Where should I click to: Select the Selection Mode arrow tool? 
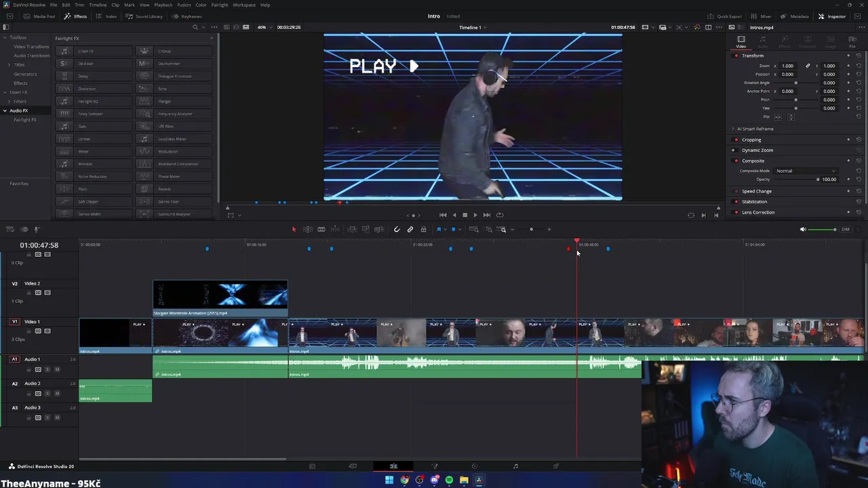click(294, 229)
